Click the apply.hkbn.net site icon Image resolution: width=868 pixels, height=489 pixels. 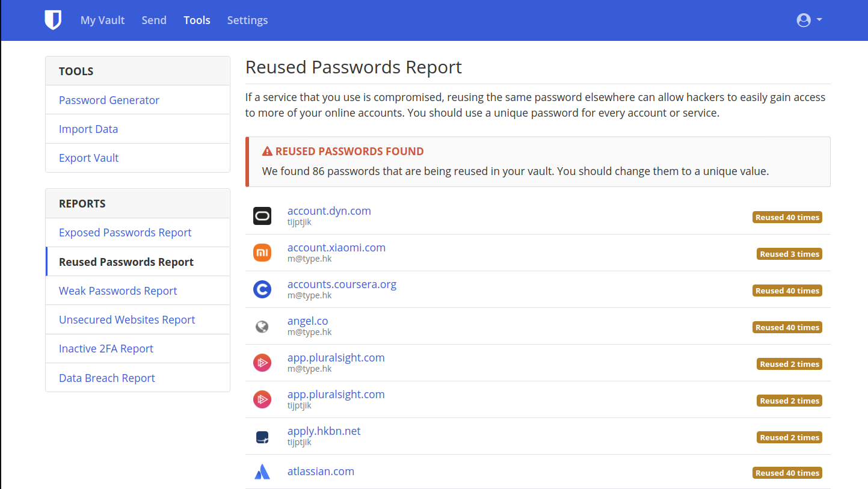pyautogui.click(x=262, y=437)
